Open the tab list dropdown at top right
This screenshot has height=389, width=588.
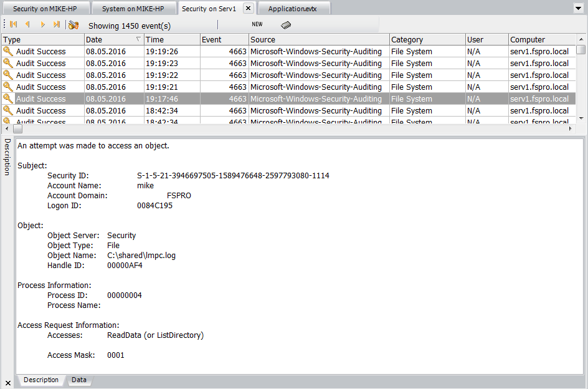pos(580,7)
